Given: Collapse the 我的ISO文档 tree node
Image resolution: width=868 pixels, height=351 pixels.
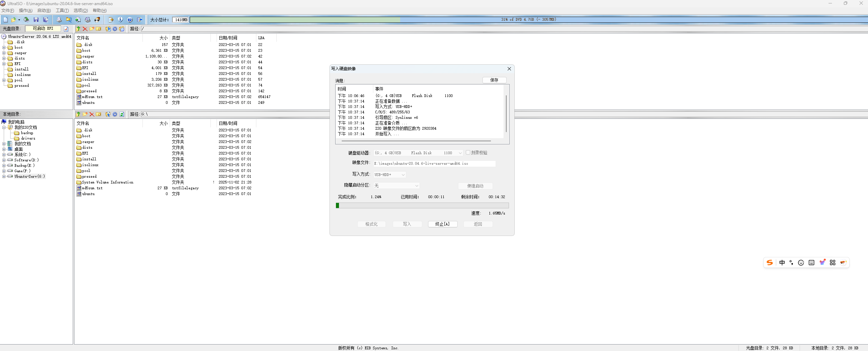Looking at the screenshot, I should click(x=4, y=127).
